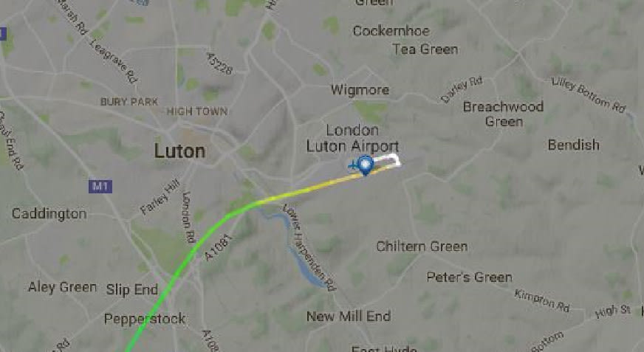Image resolution: width=644 pixels, height=352 pixels.
Task: Click the Chiltern Green label
Action: [422, 246]
